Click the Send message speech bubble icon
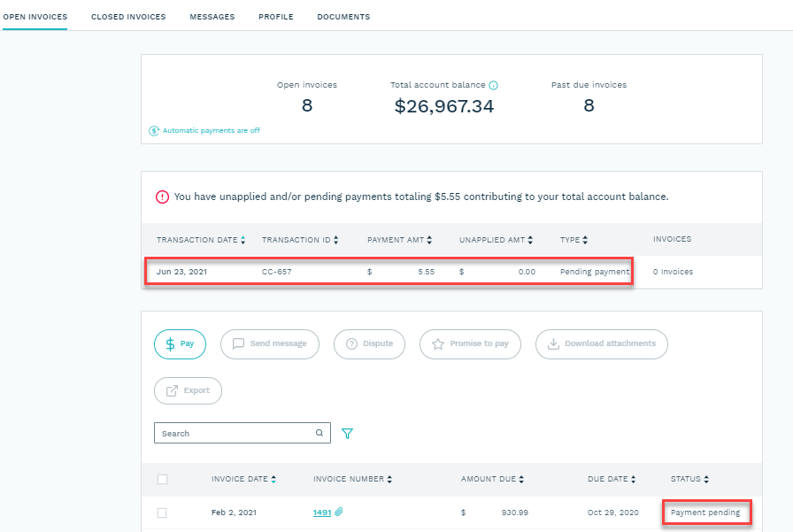793x532 pixels. [x=239, y=344]
